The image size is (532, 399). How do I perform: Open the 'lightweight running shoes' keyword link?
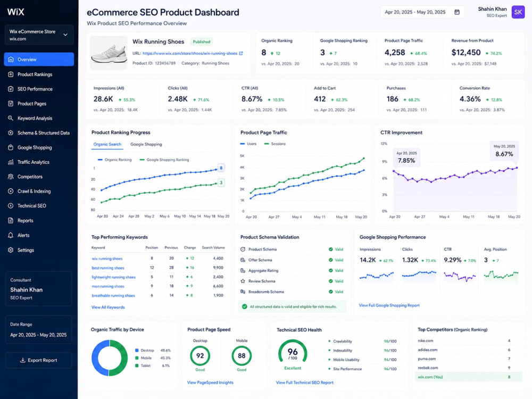pyautogui.click(x=113, y=277)
